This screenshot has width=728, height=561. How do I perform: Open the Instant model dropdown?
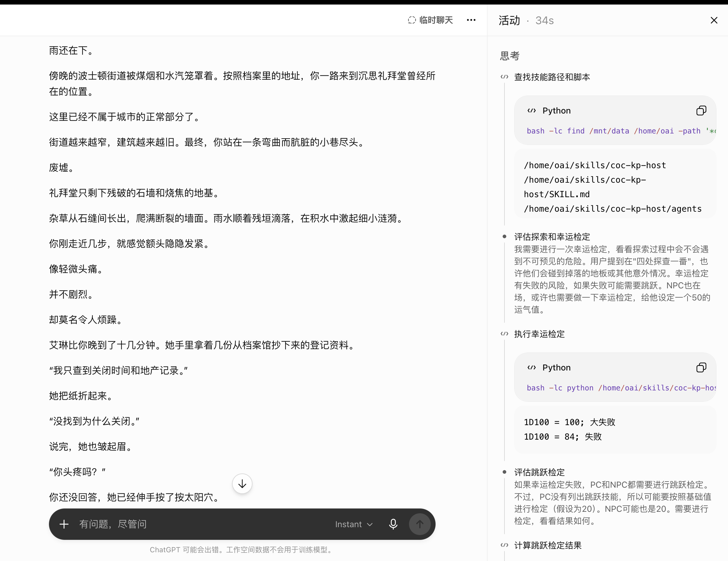354,524
